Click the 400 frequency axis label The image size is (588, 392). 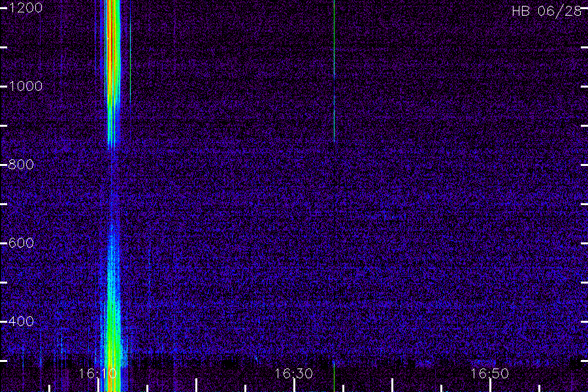pos(21,321)
